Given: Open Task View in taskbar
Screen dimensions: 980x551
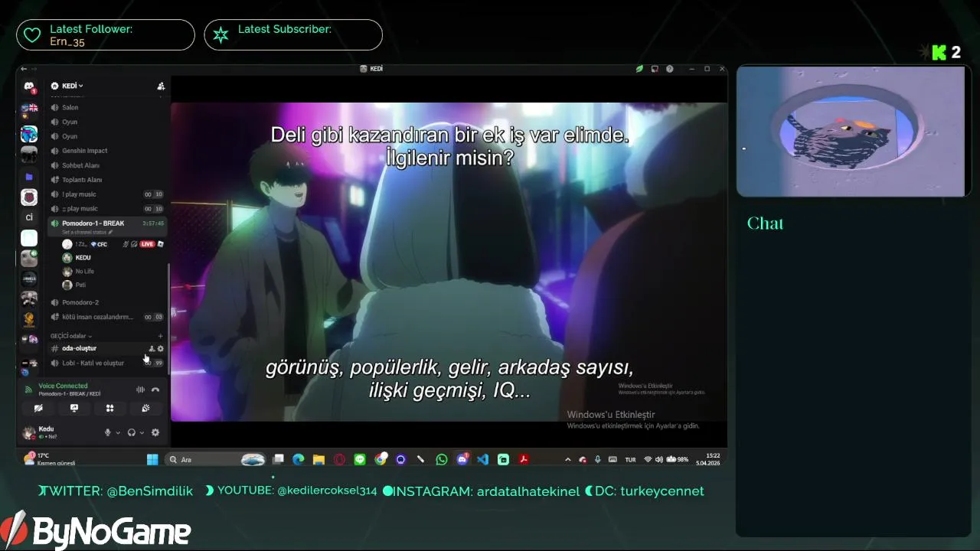Looking at the screenshot, I should tap(279, 459).
